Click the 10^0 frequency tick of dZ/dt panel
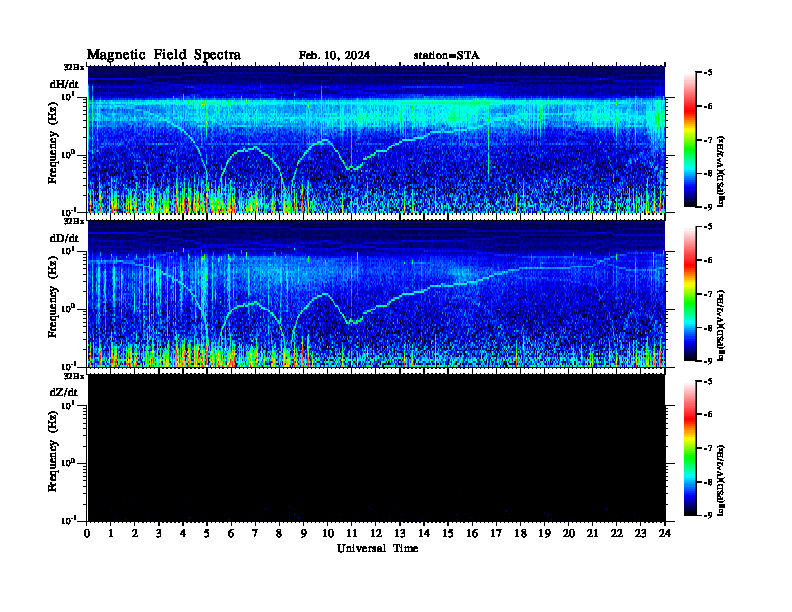The image size is (792, 612). click(x=69, y=463)
